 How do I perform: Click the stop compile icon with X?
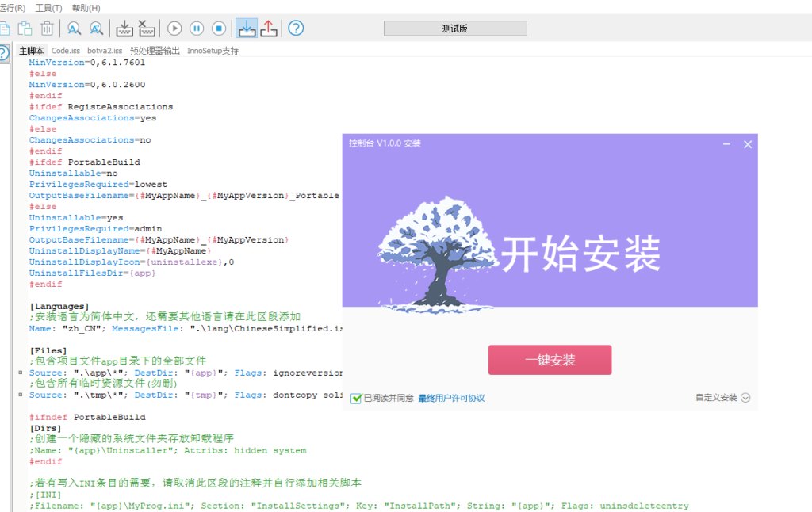point(147,29)
